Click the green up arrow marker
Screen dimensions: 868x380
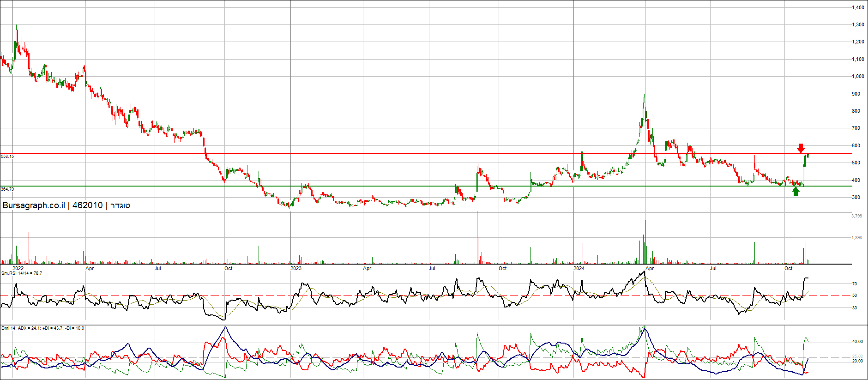[x=796, y=192]
